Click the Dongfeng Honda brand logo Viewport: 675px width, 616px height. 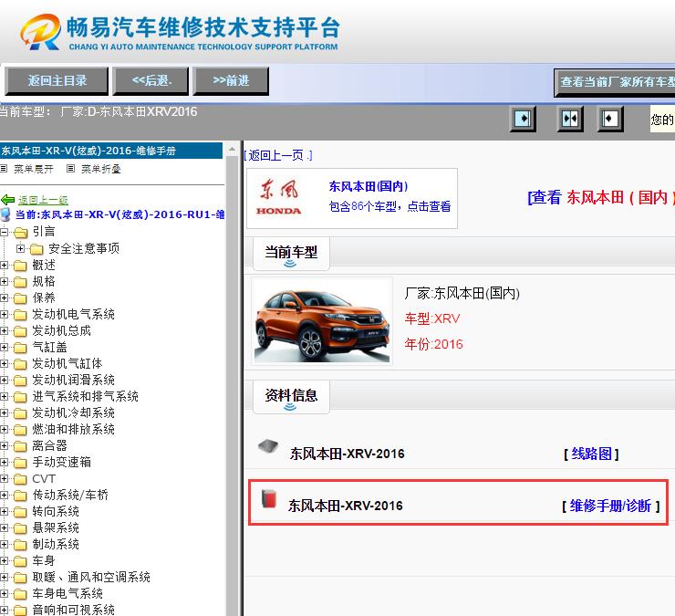[x=279, y=197]
